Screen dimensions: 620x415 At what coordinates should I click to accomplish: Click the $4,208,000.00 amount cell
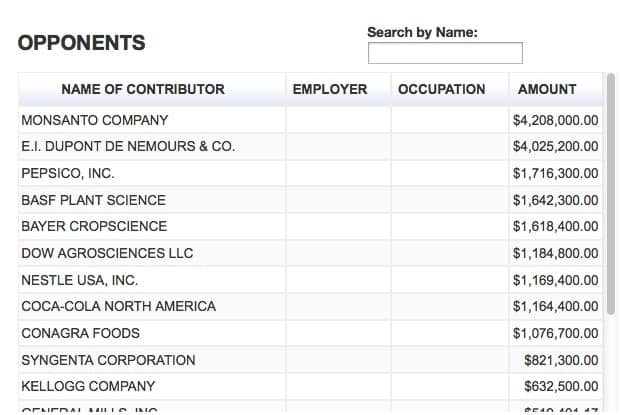tap(555, 120)
